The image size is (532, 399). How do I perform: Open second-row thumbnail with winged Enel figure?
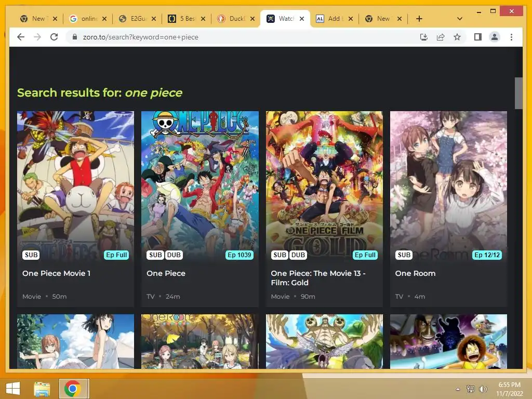(324, 341)
